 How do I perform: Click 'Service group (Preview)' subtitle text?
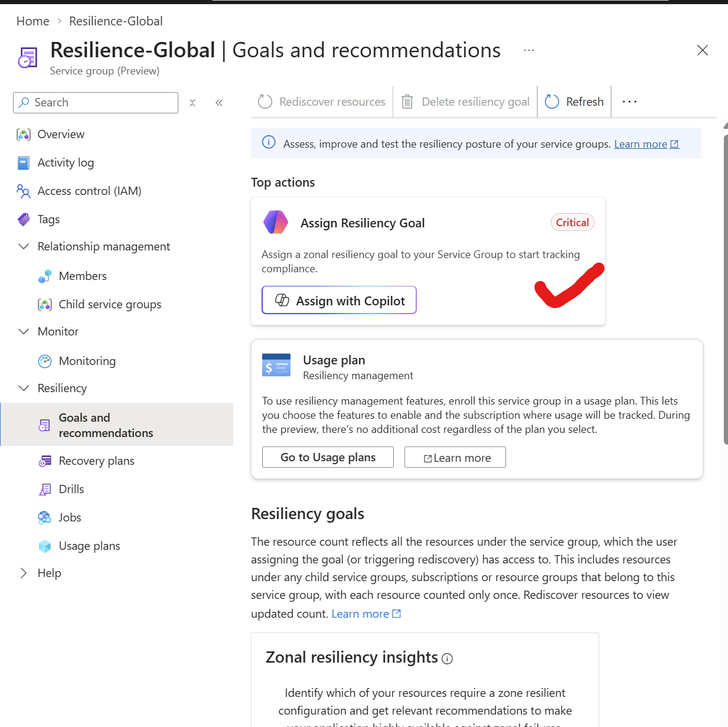[x=105, y=71]
